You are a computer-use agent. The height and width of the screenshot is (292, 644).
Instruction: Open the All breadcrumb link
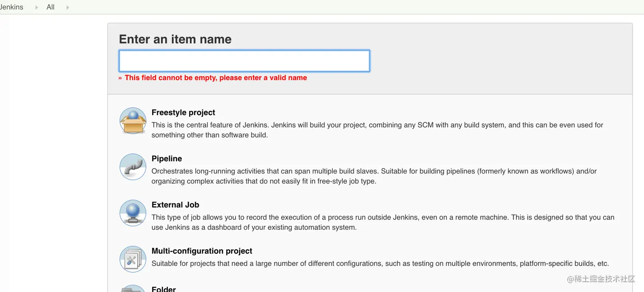[50, 7]
